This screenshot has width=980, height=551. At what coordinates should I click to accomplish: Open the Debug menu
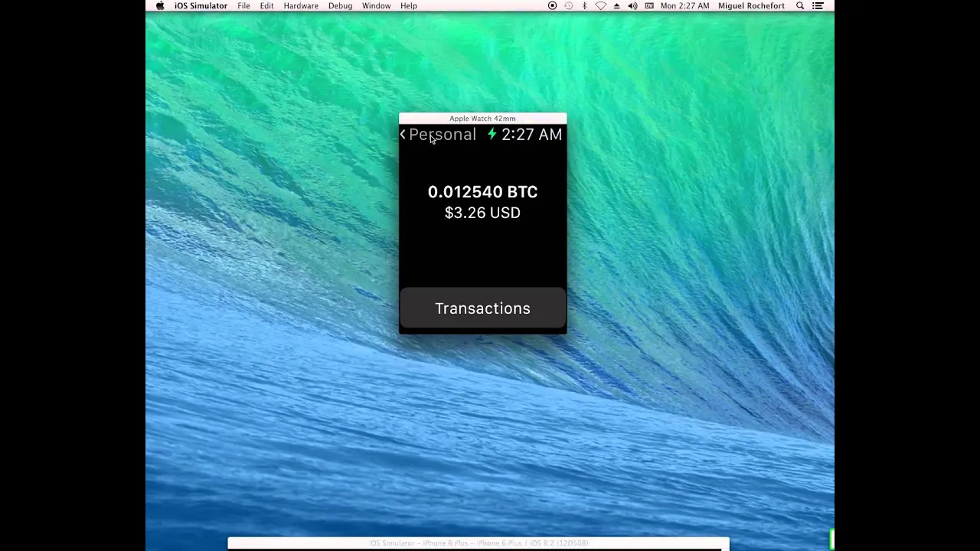click(x=340, y=6)
